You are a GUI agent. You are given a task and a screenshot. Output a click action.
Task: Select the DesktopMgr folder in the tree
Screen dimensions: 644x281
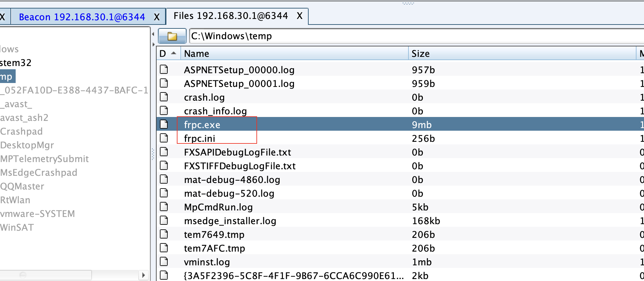click(27, 145)
